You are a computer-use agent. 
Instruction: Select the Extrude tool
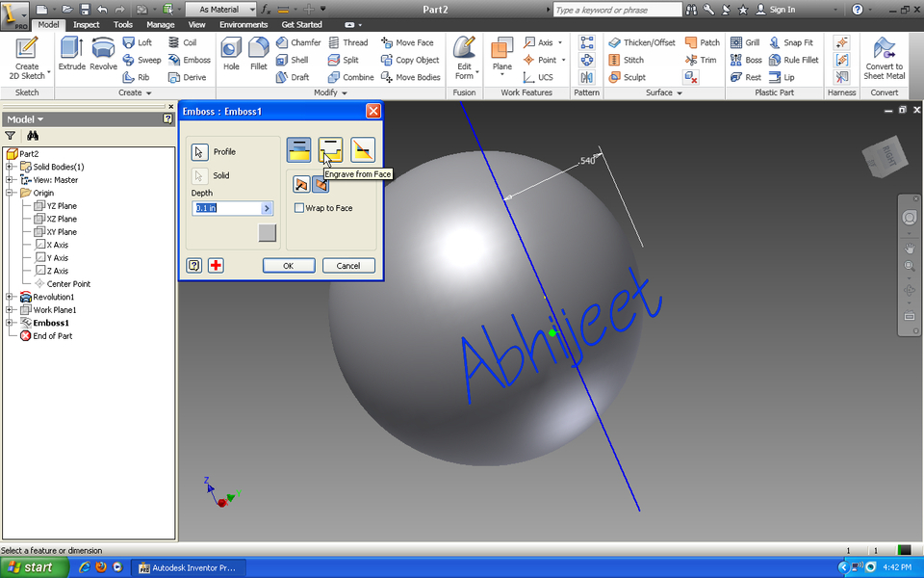point(69,51)
